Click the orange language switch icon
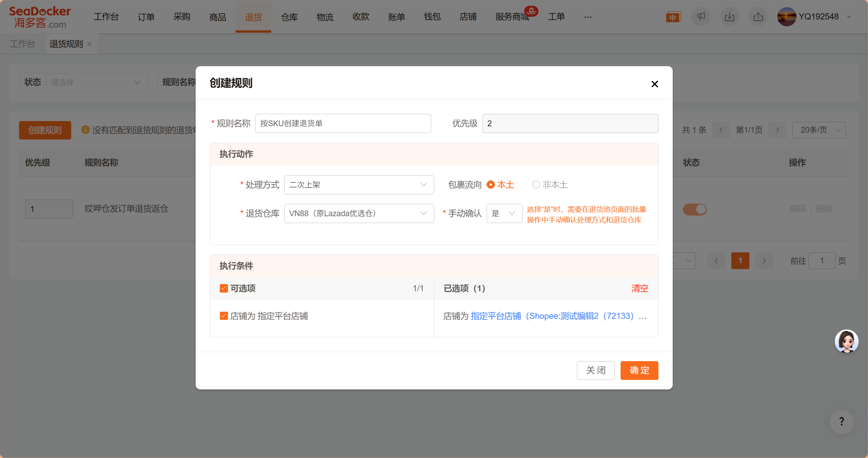This screenshot has height=458, width=868. [x=673, y=17]
